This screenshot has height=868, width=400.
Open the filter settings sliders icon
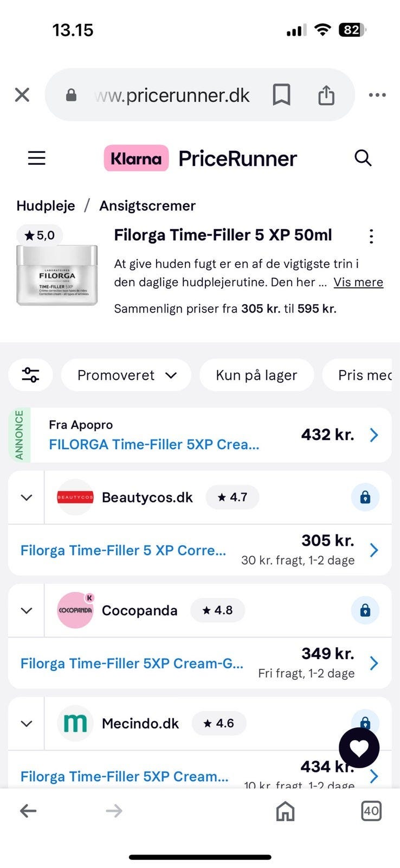pos(30,375)
